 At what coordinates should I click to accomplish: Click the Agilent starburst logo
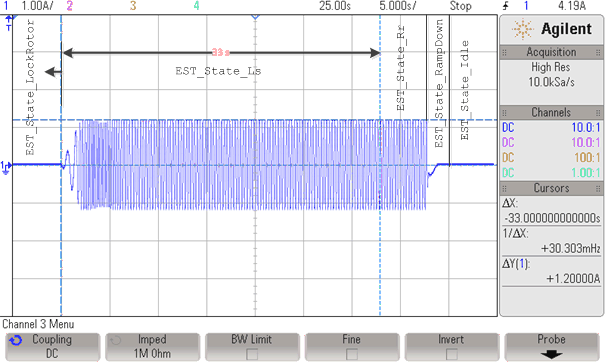[x=522, y=29]
